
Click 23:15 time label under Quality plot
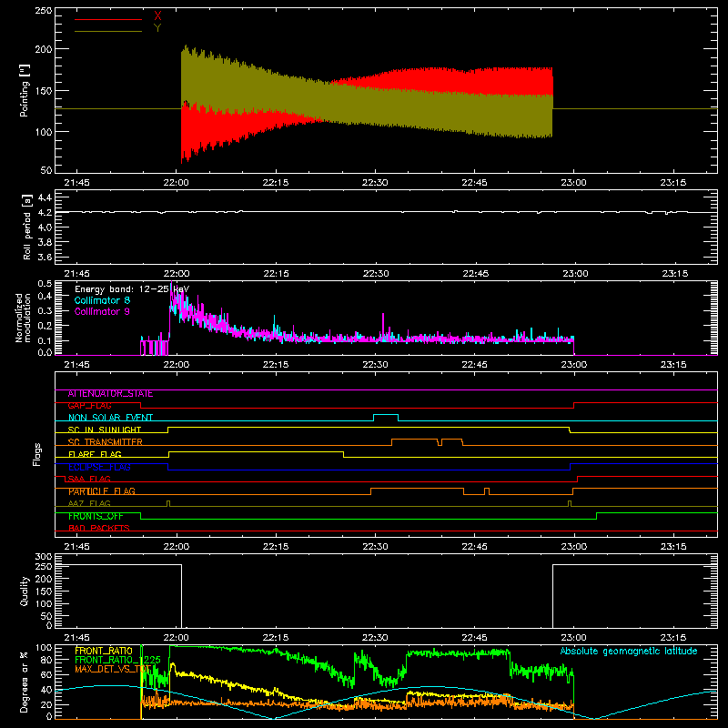673,638
